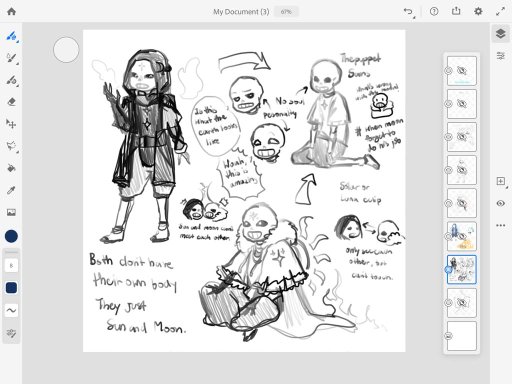Open layer properties sliders icon

(x=500, y=56)
